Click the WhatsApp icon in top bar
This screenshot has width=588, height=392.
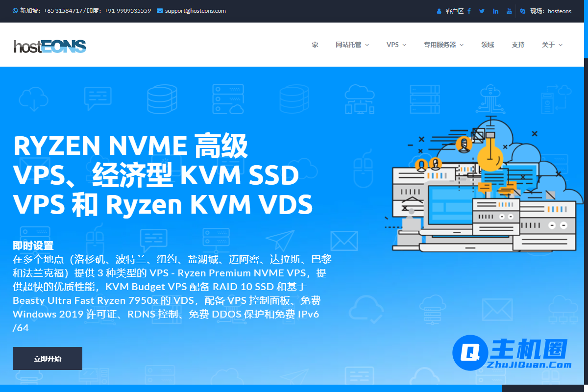pyautogui.click(x=15, y=11)
